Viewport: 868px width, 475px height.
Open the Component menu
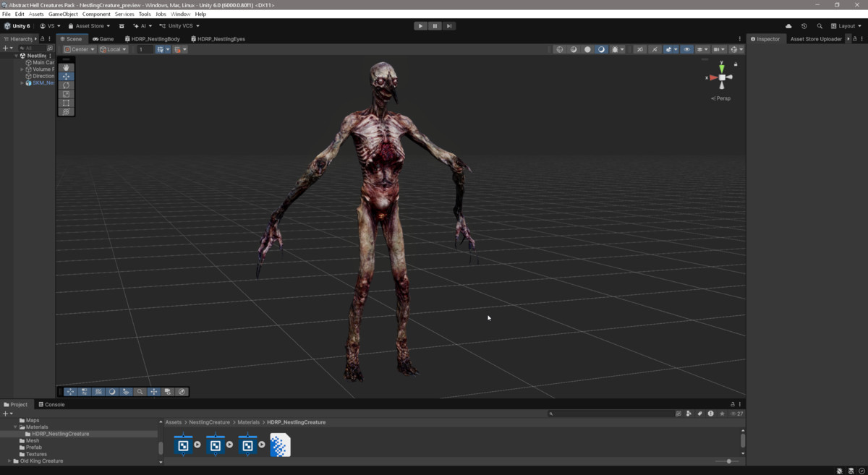pyautogui.click(x=96, y=14)
